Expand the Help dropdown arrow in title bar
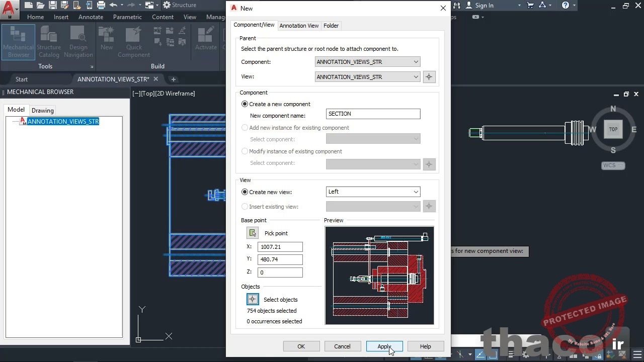This screenshot has width=644, height=362. (575, 5)
